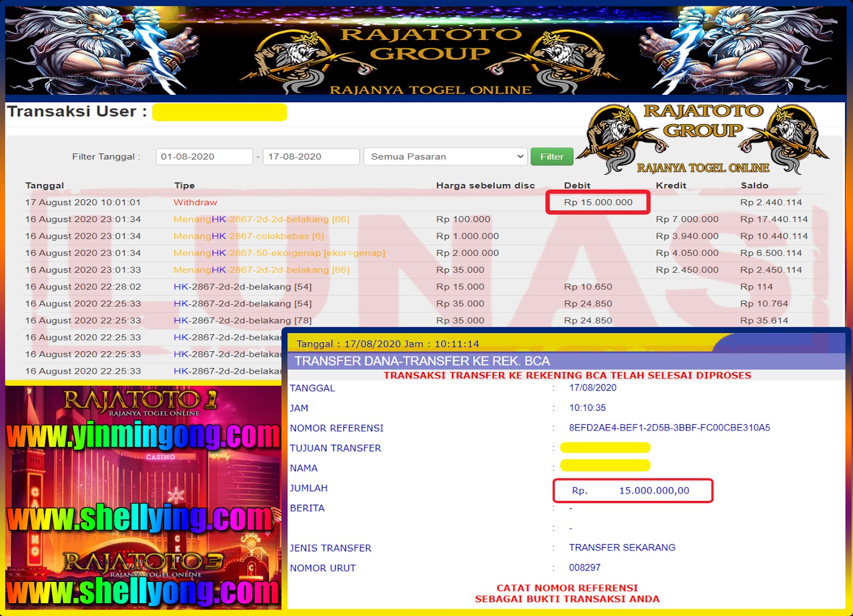The image size is (853, 616).
Task: Click the Tujuan Transfer label
Action: [335, 448]
